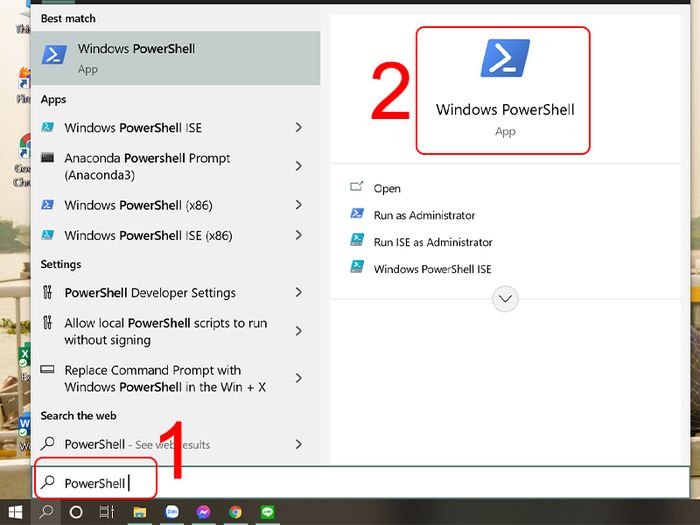Click the Replace Command Prompt settings icon
Viewport: 700px width, 525px height.
48,370
